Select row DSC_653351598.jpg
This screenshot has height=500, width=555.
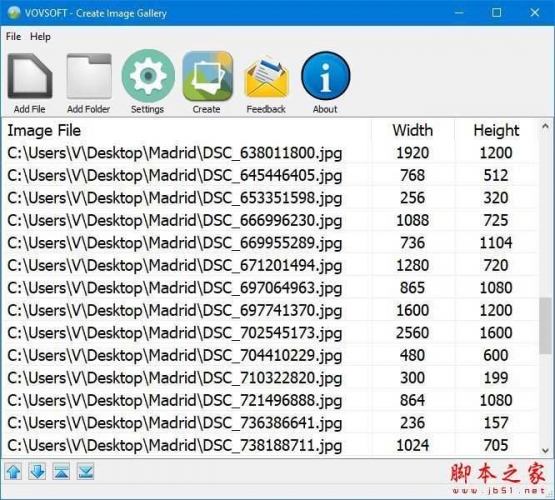(x=271, y=198)
